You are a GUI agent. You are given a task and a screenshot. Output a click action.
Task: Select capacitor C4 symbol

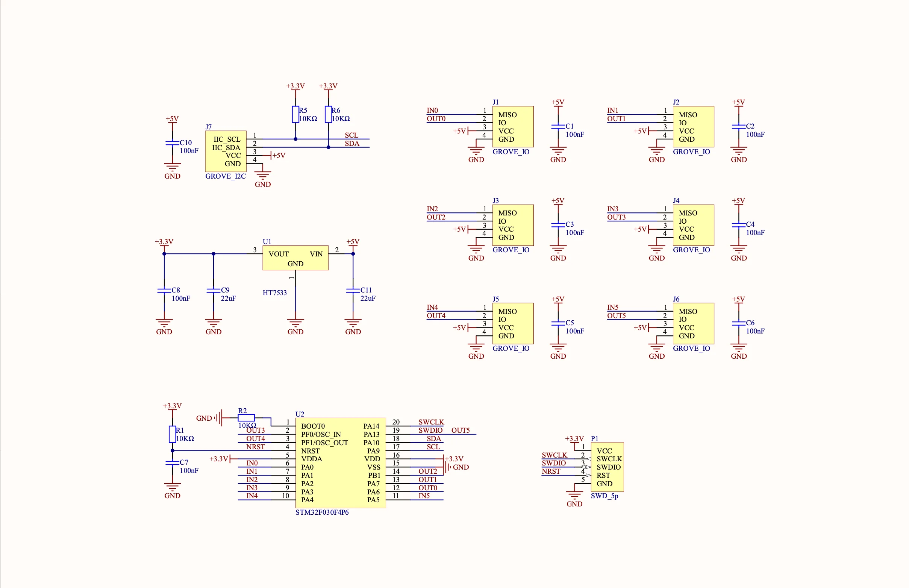click(738, 225)
